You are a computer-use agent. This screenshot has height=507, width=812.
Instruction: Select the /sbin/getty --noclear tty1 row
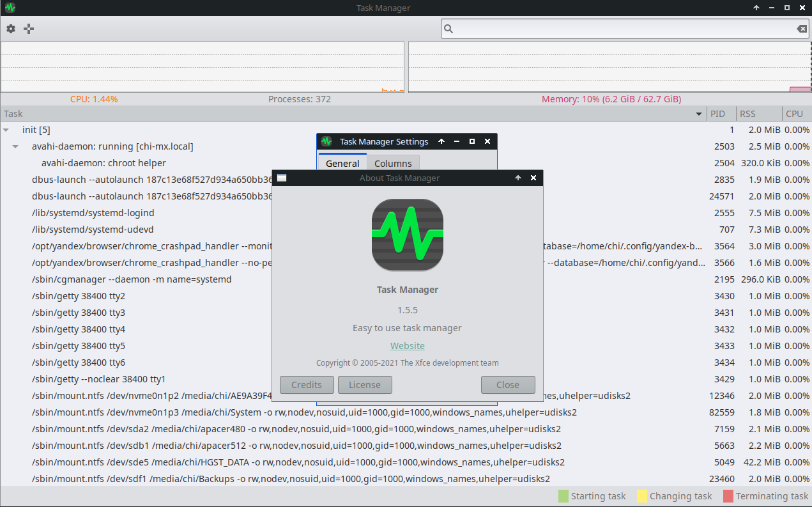click(406, 379)
